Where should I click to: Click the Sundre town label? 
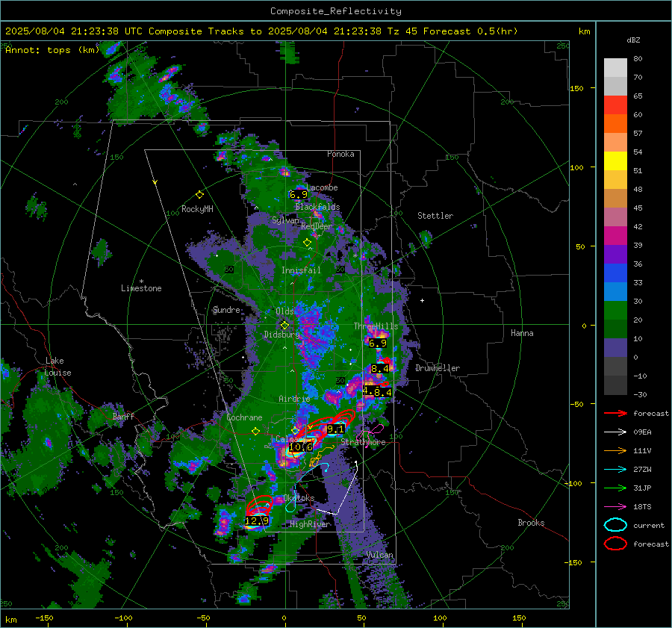226,310
